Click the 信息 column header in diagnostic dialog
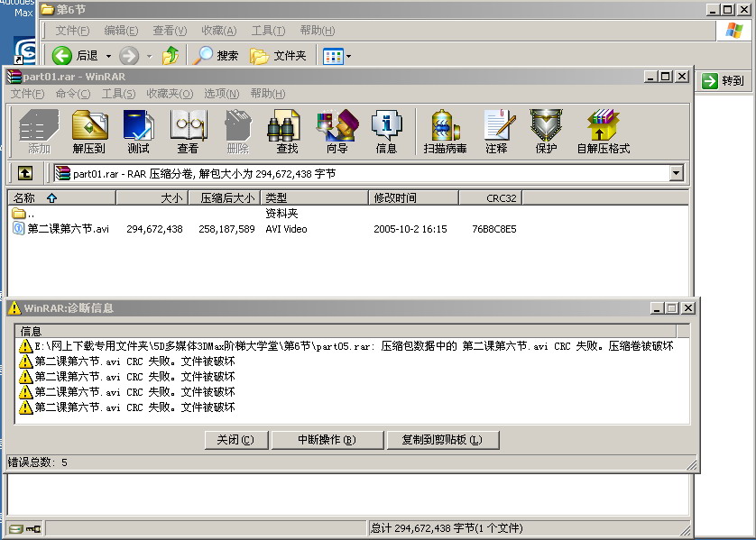 pos(346,331)
